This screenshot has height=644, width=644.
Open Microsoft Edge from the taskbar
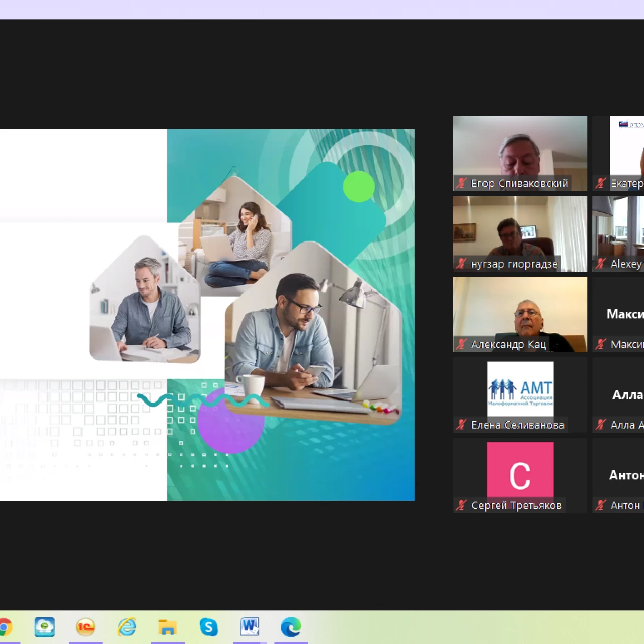click(x=291, y=627)
